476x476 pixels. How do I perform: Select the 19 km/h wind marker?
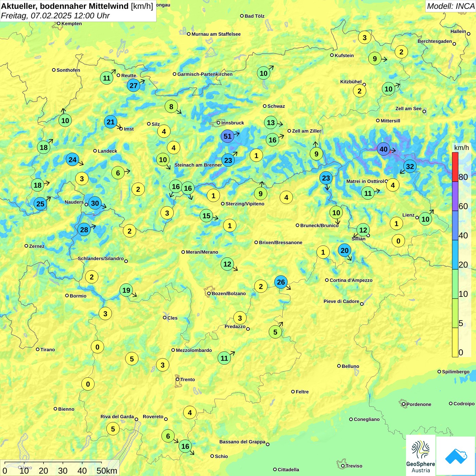click(126, 290)
